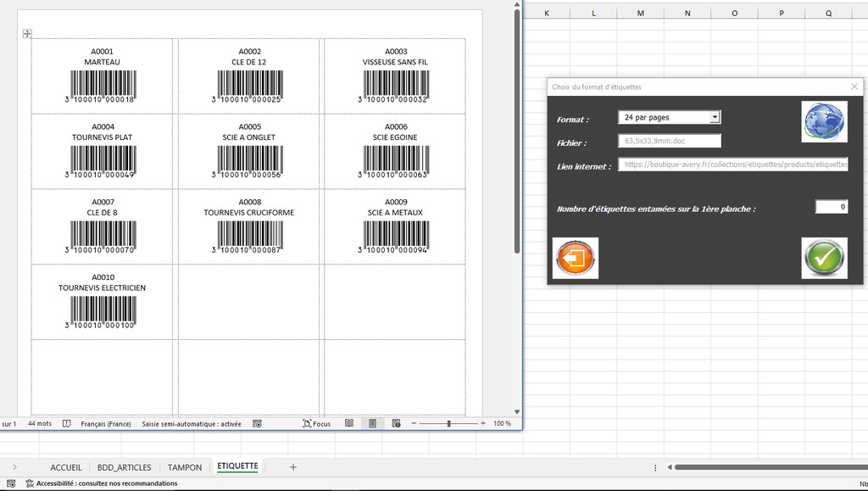Click the CLE DE 8 label text
Screen dimensions: 868x491
(102, 213)
